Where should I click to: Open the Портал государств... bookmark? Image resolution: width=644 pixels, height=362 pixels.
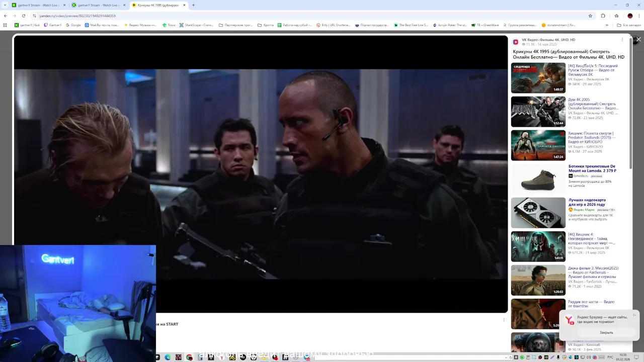coord(372,25)
